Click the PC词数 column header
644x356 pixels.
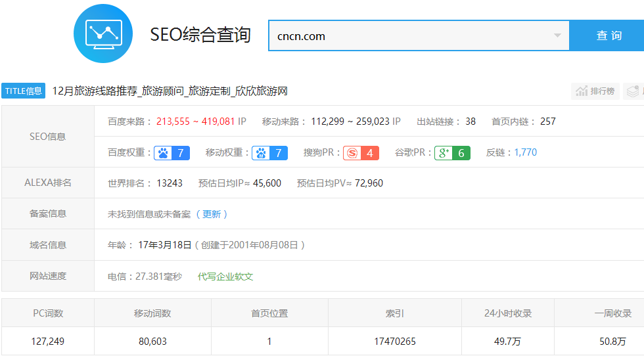click(x=48, y=313)
